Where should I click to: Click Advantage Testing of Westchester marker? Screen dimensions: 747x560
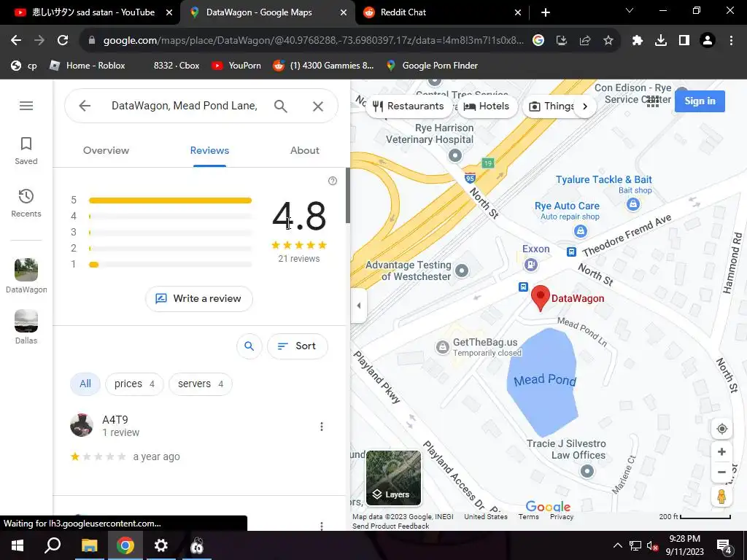[x=462, y=271]
